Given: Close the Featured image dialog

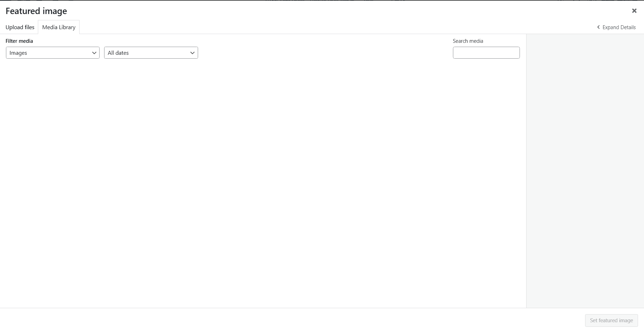Looking at the screenshot, I should click(x=634, y=11).
